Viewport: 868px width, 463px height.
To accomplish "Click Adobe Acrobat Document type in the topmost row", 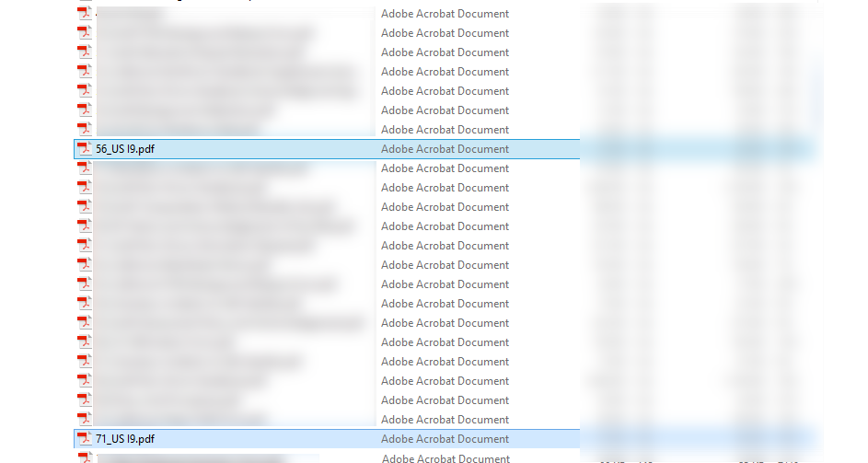I will coord(446,14).
